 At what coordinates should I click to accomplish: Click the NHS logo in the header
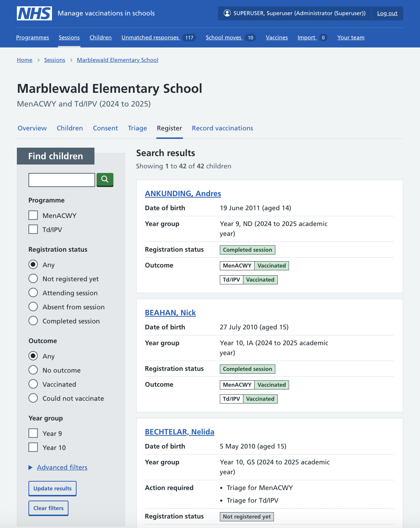click(x=34, y=13)
